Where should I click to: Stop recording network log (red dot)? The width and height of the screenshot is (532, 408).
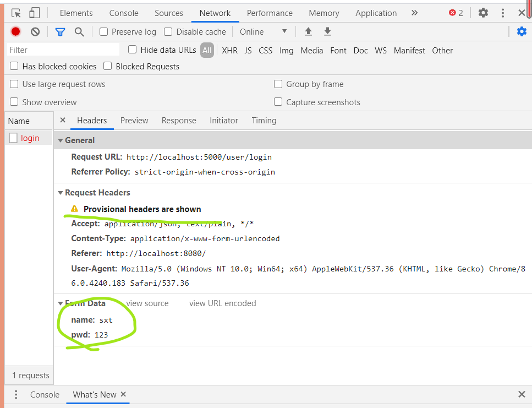tap(15, 31)
